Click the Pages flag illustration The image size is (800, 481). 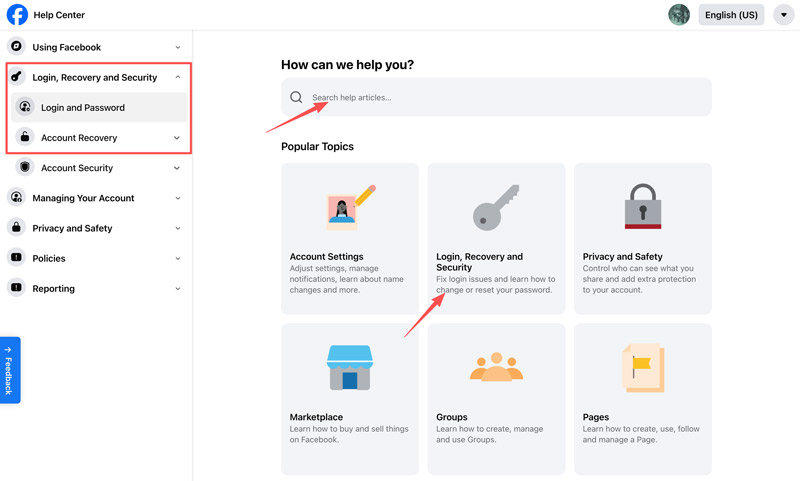pyautogui.click(x=643, y=368)
